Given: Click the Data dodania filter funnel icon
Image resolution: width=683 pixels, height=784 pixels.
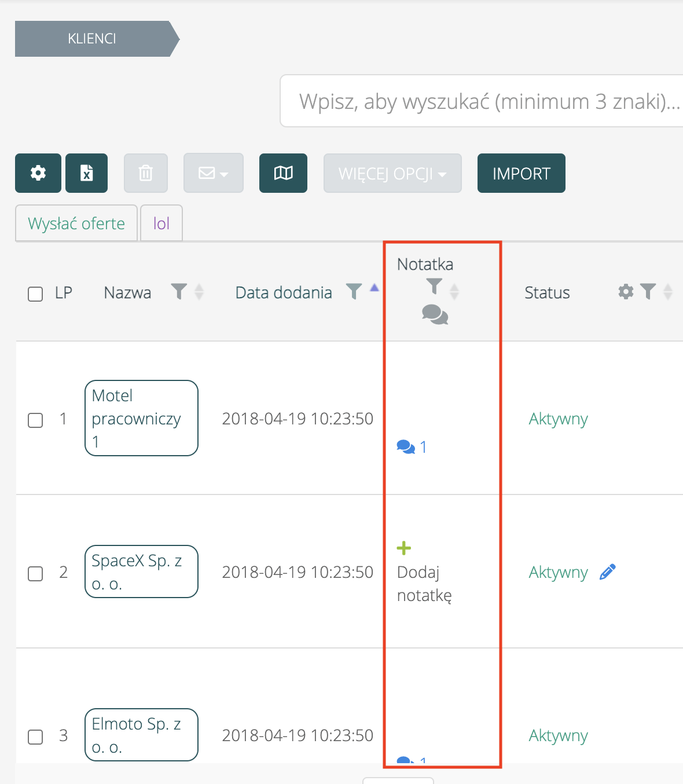Looking at the screenshot, I should click(354, 291).
